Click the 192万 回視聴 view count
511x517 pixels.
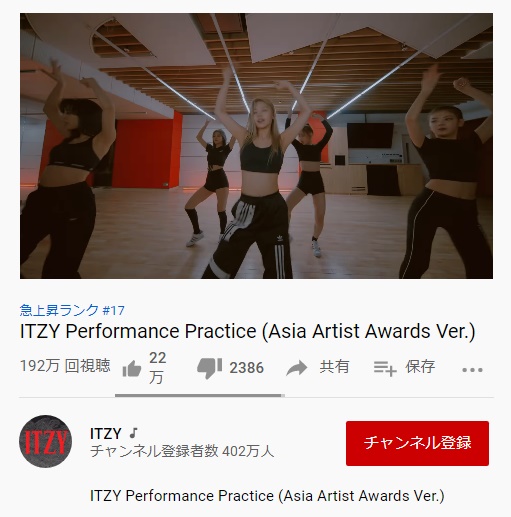click(65, 366)
